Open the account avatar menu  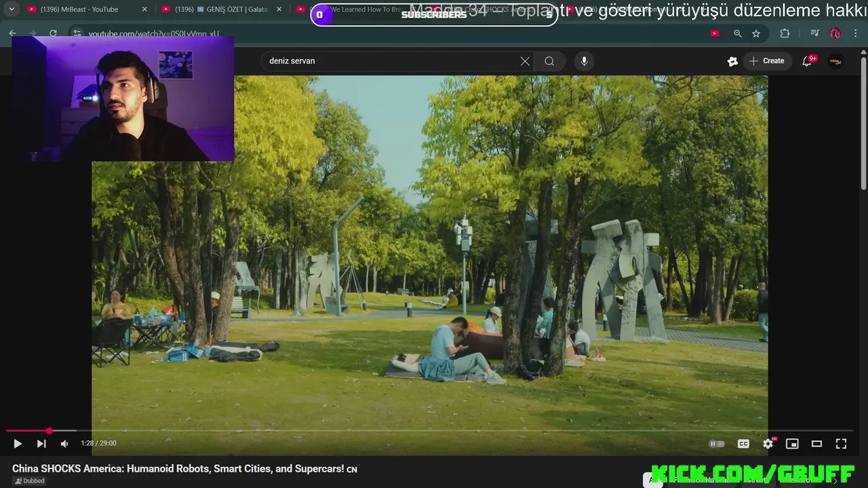click(x=835, y=61)
